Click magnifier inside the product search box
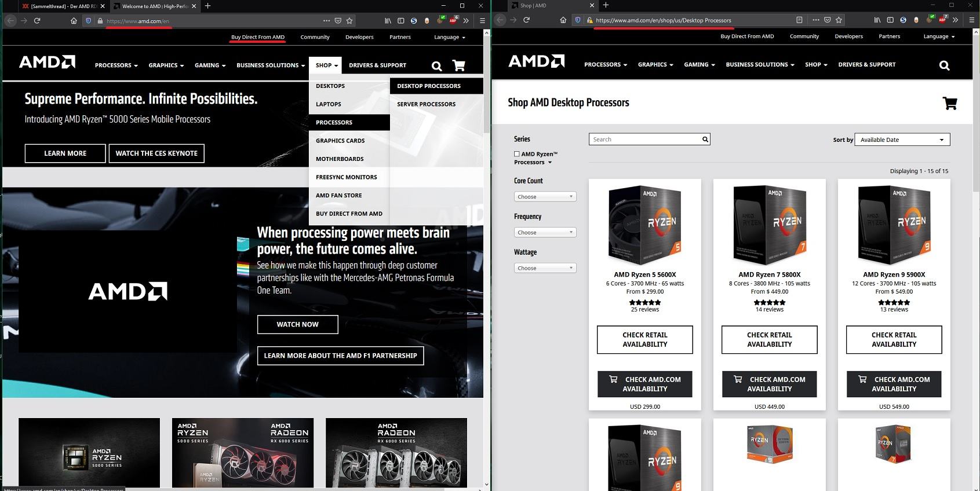Image resolution: width=980 pixels, height=491 pixels. [x=705, y=140]
